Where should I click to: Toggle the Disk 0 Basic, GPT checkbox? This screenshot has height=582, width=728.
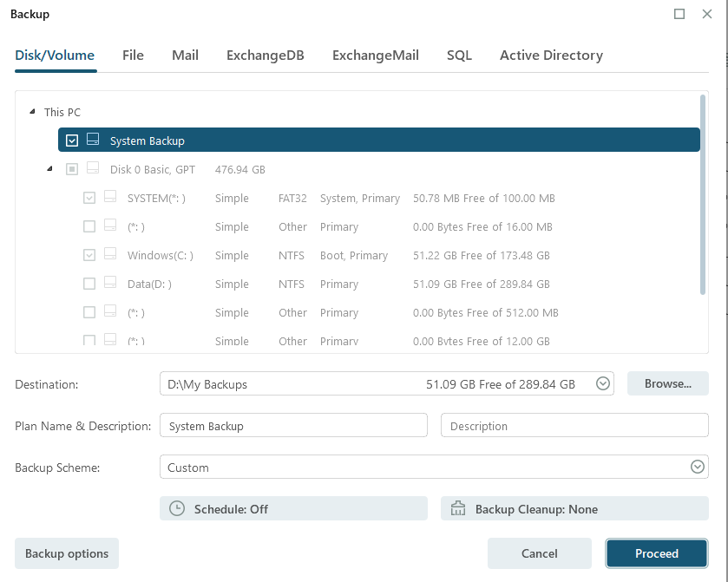[x=72, y=169]
